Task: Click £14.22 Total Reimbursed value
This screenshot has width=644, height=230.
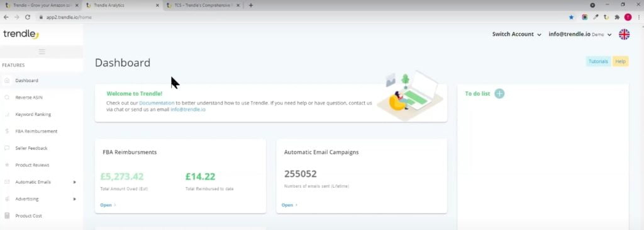Action: [200, 177]
